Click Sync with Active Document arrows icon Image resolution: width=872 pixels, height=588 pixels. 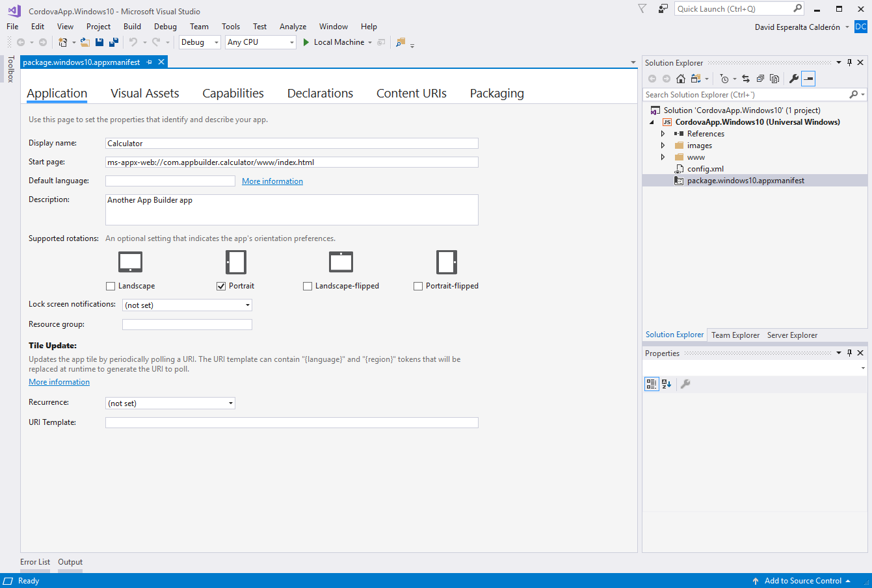pyautogui.click(x=746, y=79)
